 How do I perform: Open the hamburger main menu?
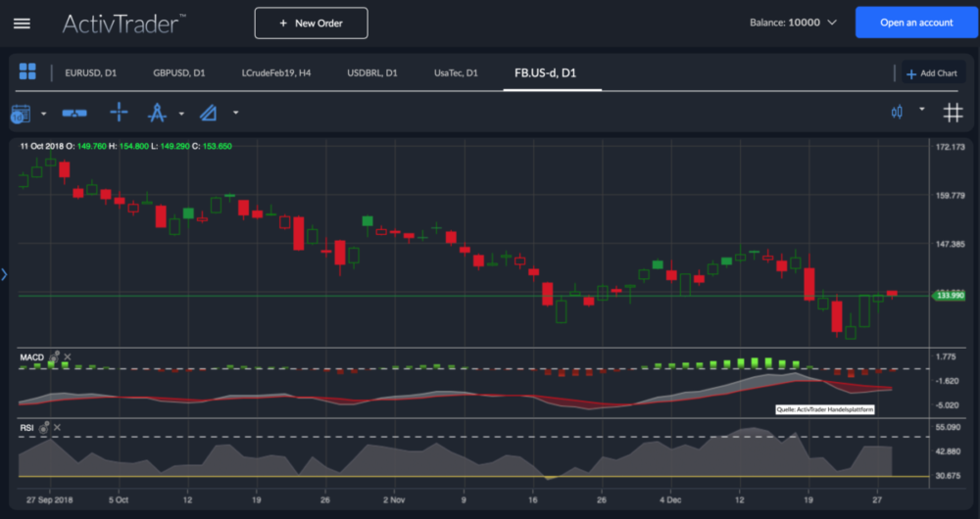(x=22, y=24)
